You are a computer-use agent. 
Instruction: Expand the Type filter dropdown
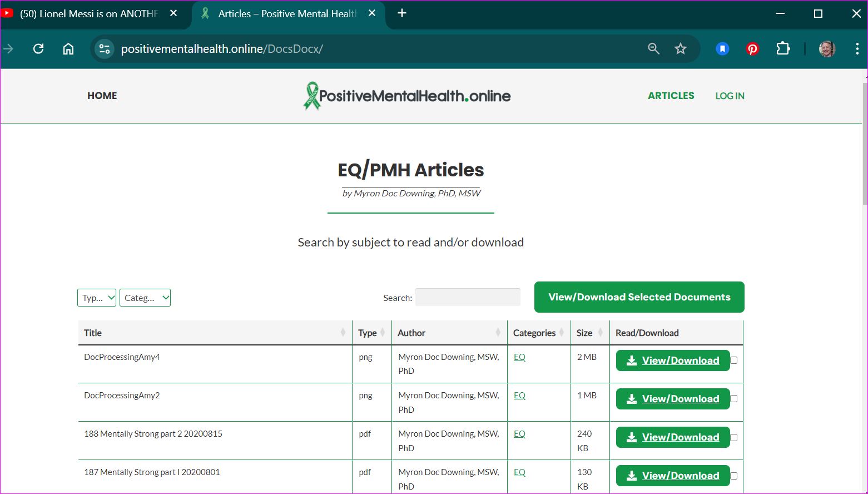tap(97, 298)
